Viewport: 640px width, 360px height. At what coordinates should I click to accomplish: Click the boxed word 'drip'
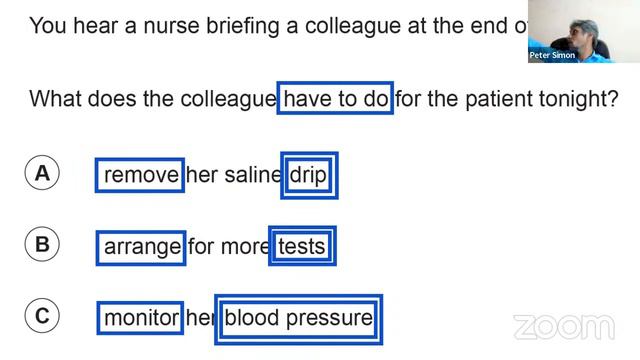click(309, 176)
